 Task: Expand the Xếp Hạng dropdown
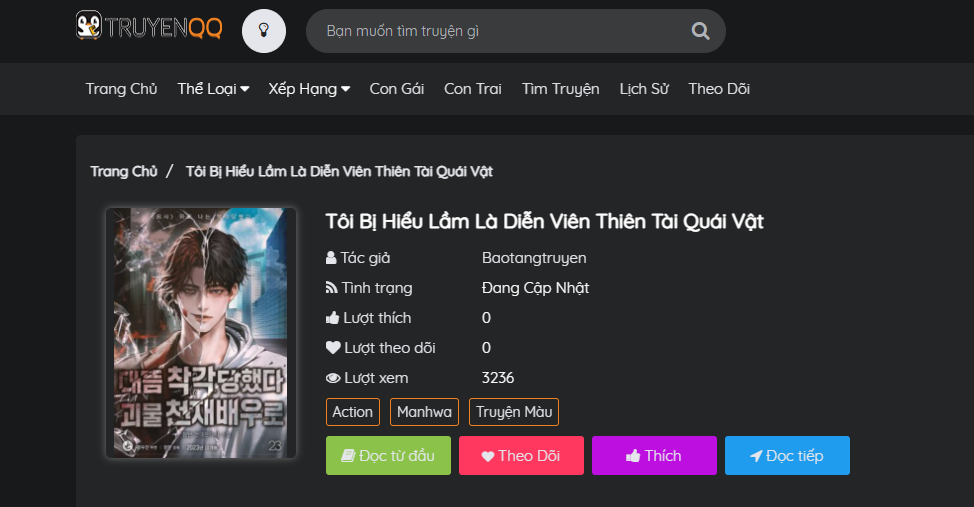pos(309,89)
